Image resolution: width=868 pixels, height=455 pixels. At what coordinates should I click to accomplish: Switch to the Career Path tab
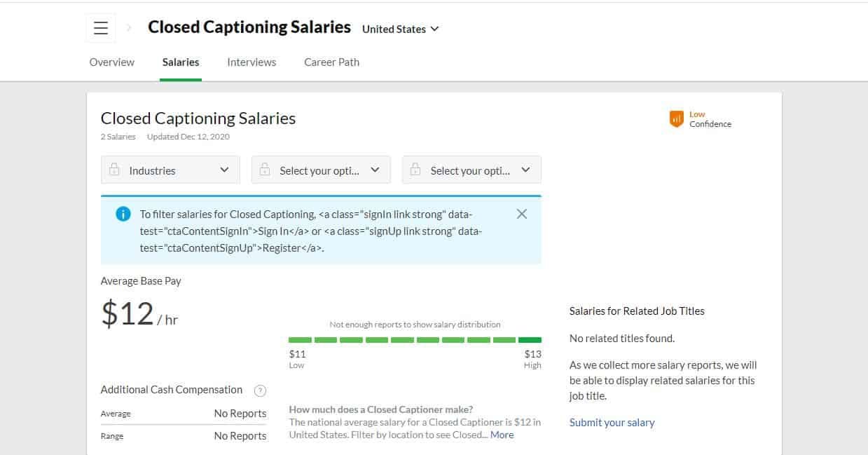click(x=331, y=62)
